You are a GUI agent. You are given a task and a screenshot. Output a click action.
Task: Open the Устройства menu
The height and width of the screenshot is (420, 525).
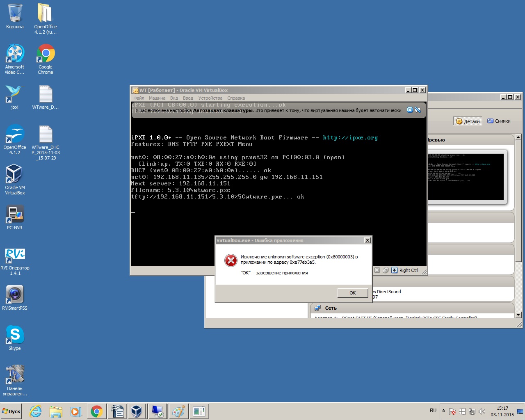click(x=210, y=98)
